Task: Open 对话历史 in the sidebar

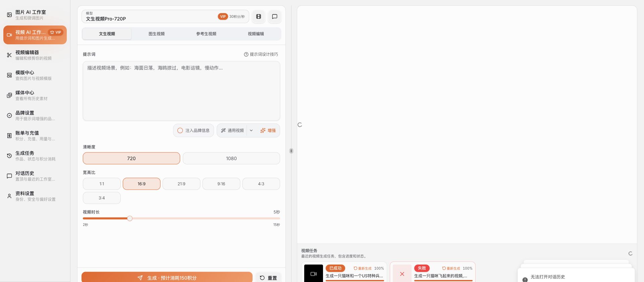Action: 35,176
